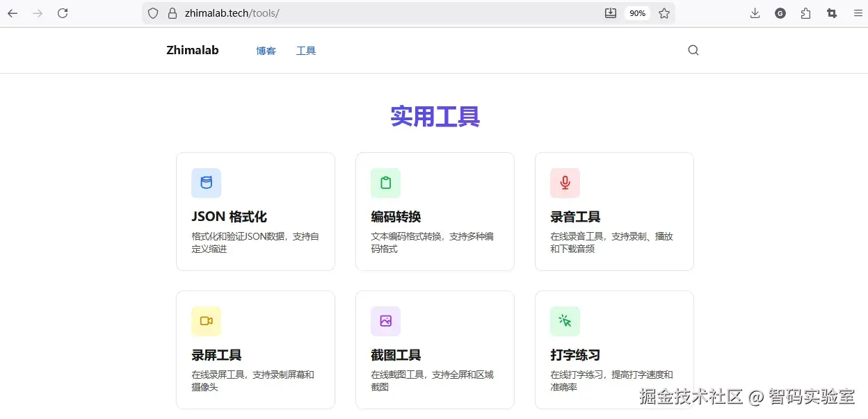Switch to the 工具 tab

tap(305, 50)
